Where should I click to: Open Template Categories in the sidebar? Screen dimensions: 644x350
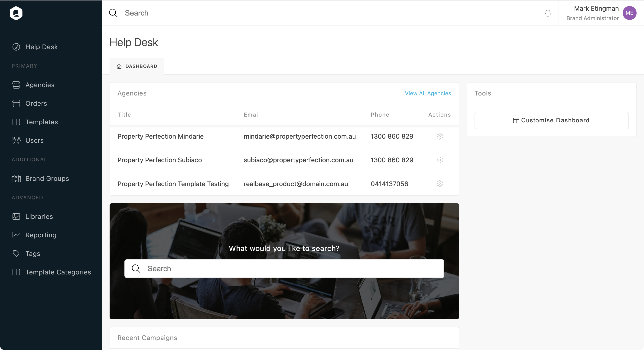pos(58,272)
